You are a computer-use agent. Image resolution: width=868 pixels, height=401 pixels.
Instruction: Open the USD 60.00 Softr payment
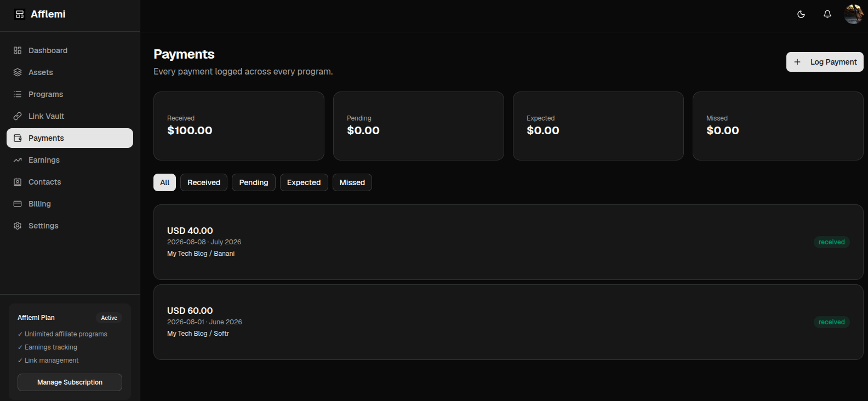tap(509, 322)
